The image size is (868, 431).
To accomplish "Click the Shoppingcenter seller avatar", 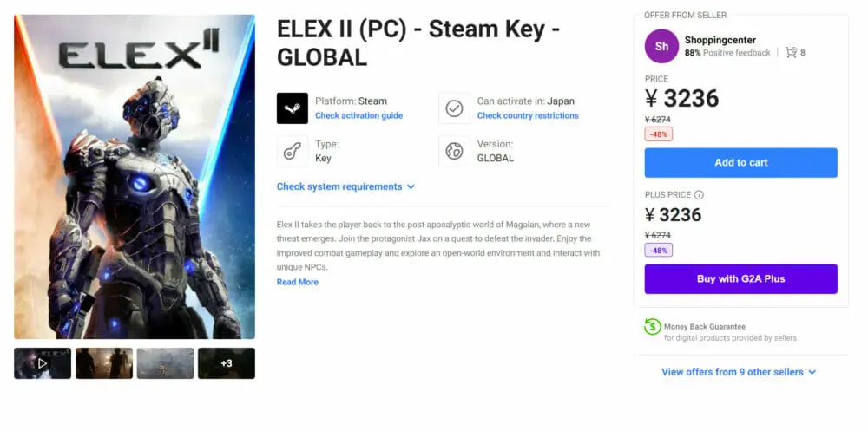I will (x=661, y=46).
